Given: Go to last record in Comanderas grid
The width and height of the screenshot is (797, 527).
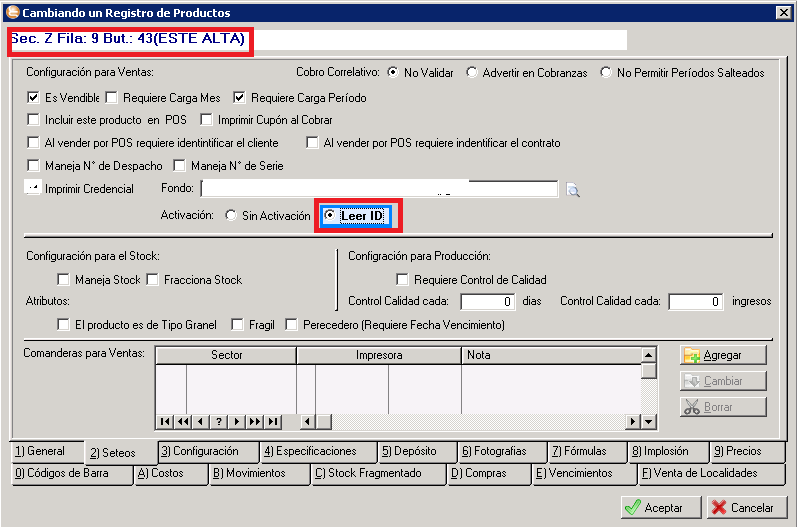Looking at the screenshot, I should coord(273,421).
